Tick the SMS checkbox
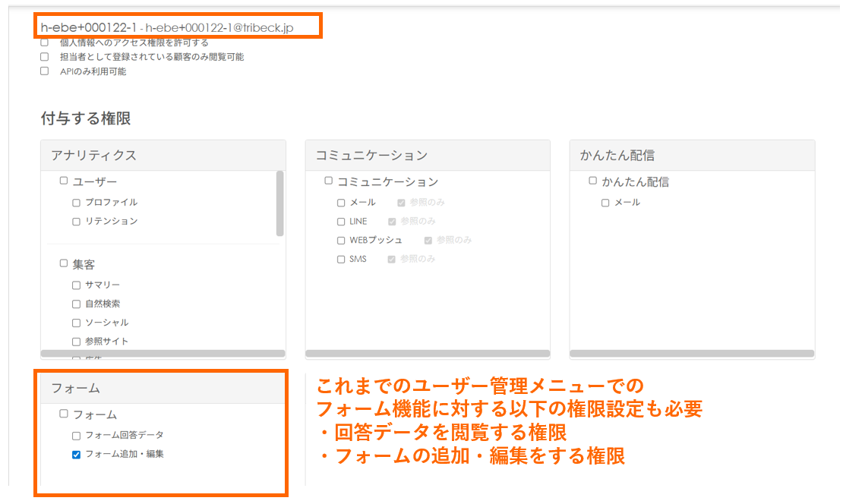843x504 pixels. 341,260
